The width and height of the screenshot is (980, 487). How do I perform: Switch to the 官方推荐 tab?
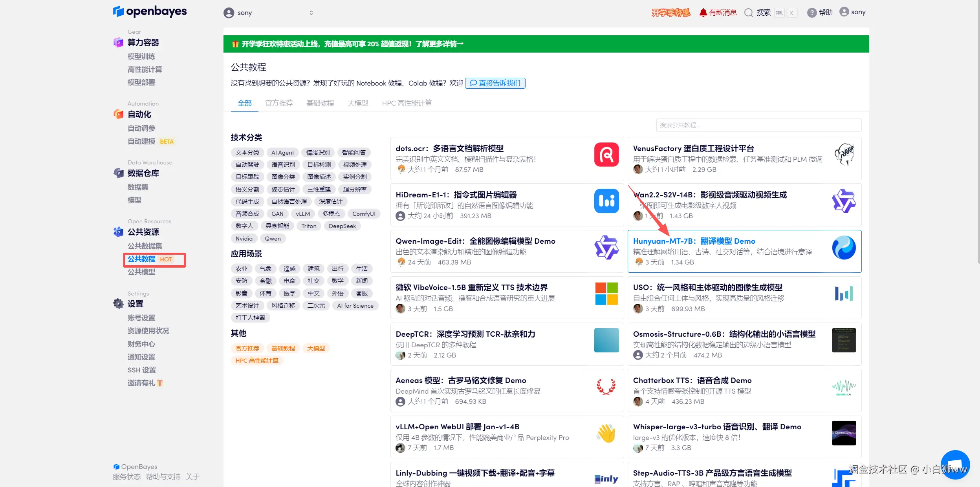click(x=279, y=103)
